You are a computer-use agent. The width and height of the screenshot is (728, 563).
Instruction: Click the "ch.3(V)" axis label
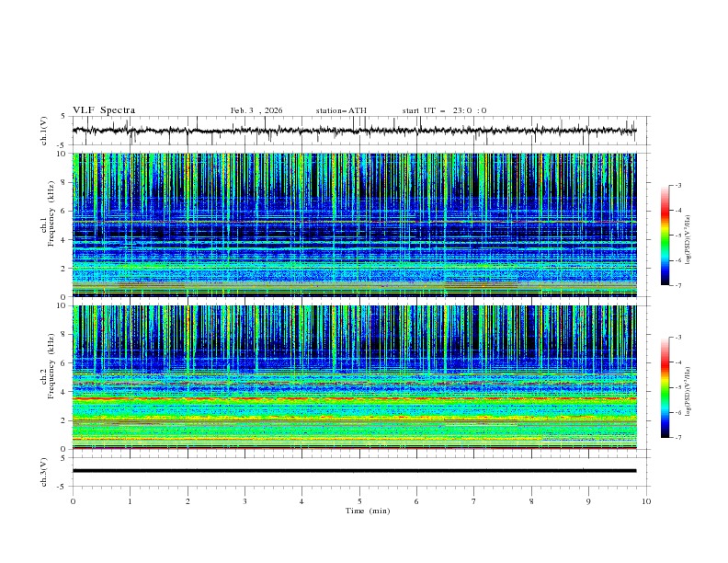[44, 472]
